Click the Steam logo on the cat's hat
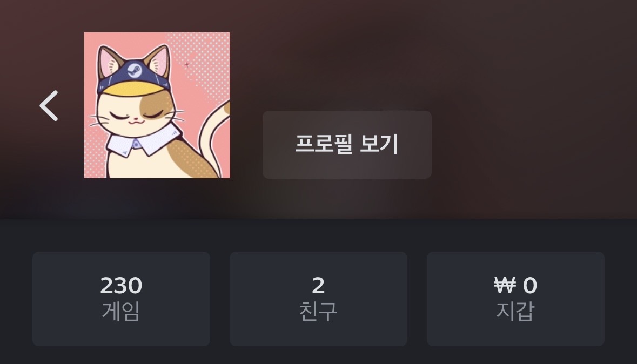This screenshot has width=637, height=364. (x=135, y=71)
